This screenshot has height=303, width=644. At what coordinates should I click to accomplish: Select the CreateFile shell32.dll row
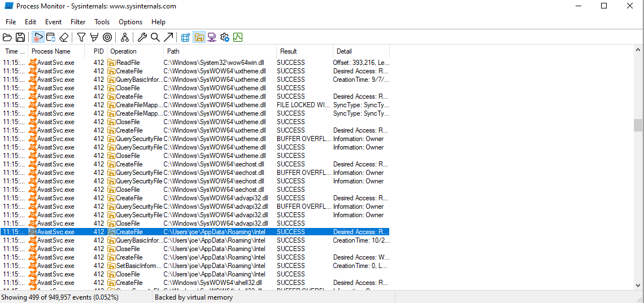point(195,283)
